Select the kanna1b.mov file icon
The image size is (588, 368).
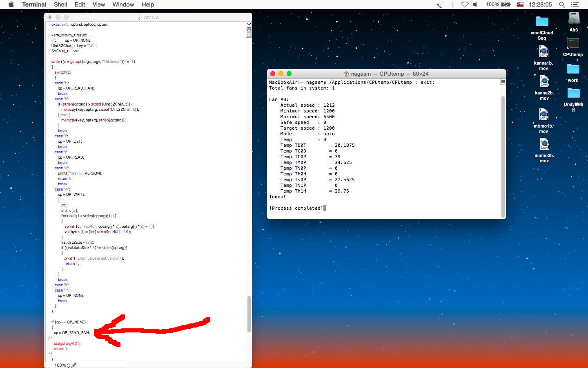tap(543, 52)
